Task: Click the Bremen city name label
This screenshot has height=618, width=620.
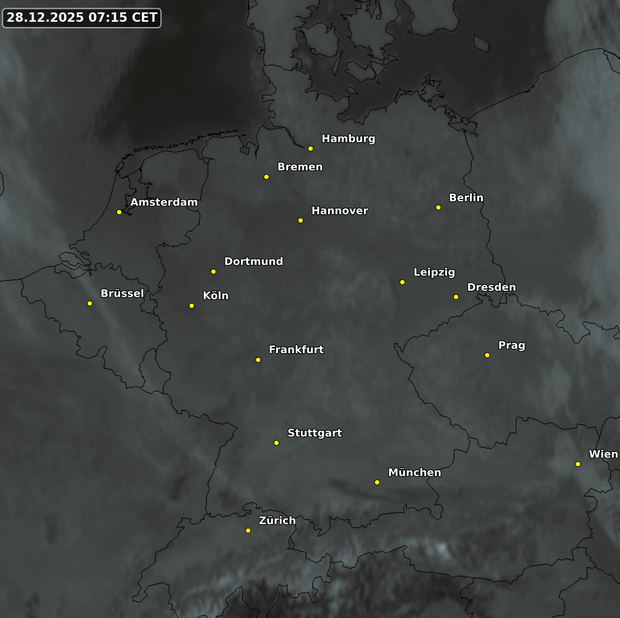Action: 300,167
